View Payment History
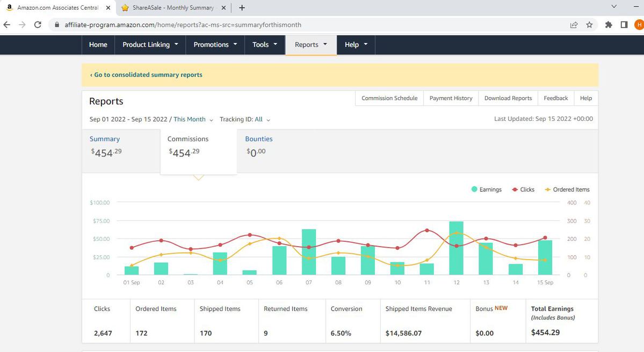This screenshot has height=352, width=644. [451, 98]
